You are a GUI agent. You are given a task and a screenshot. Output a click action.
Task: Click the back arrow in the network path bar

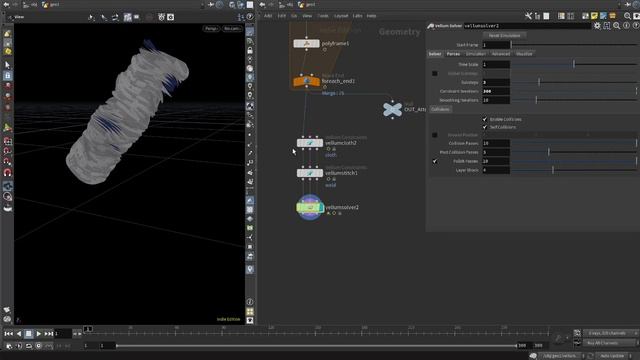pyautogui.click(x=262, y=5)
